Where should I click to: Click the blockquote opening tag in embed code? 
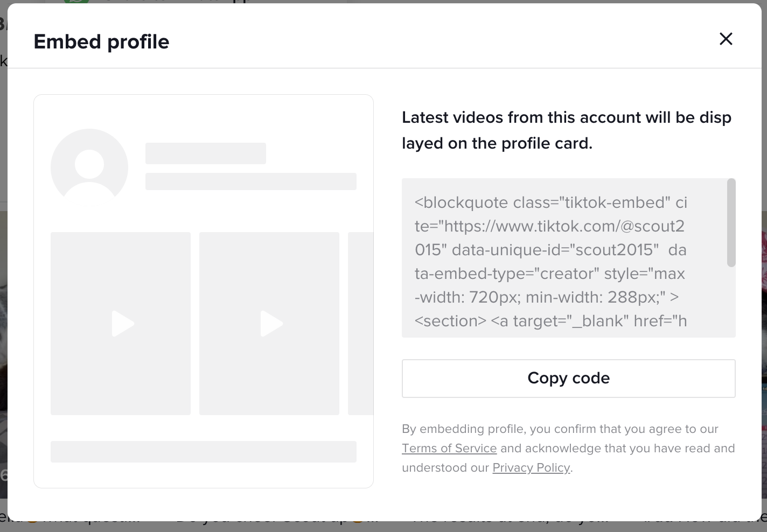click(462, 202)
